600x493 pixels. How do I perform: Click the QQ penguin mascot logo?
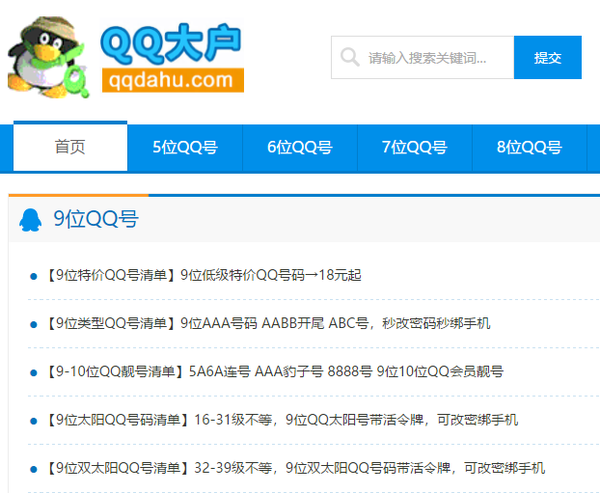(x=48, y=57)
